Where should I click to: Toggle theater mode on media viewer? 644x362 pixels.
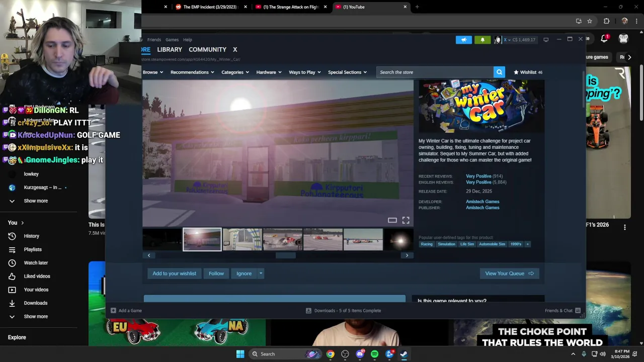click(x=392, y=220)
